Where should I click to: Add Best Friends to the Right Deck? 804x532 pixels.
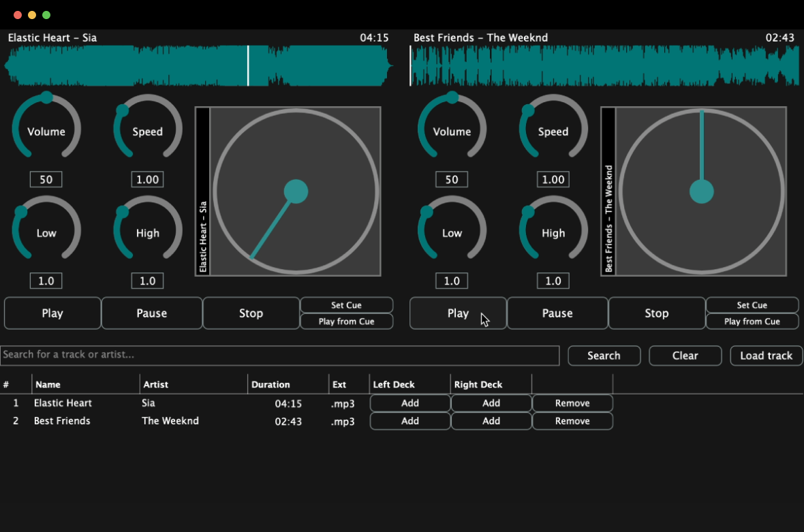[x=491, y=421]
